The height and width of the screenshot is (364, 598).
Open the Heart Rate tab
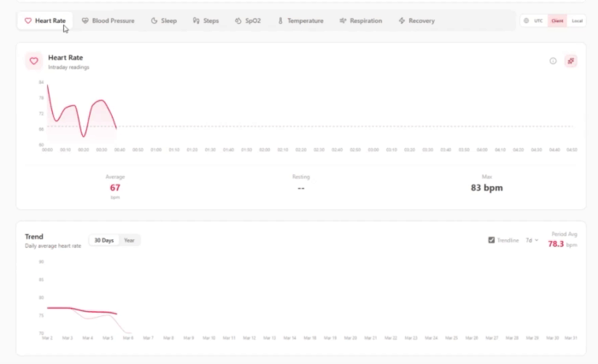point(45,21)
